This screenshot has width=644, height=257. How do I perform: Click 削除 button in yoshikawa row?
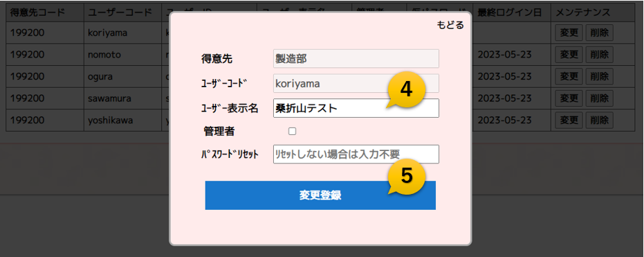click(x=599, y=120)
